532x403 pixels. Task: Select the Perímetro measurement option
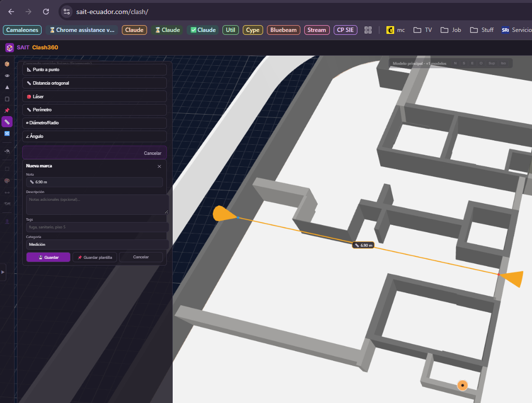point(94,110)
